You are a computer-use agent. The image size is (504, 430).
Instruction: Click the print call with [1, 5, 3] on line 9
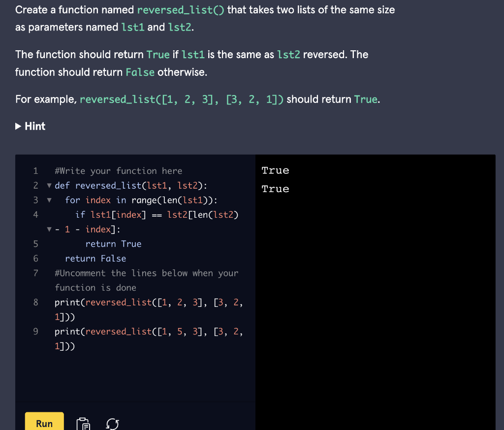(x=149, y=339)
